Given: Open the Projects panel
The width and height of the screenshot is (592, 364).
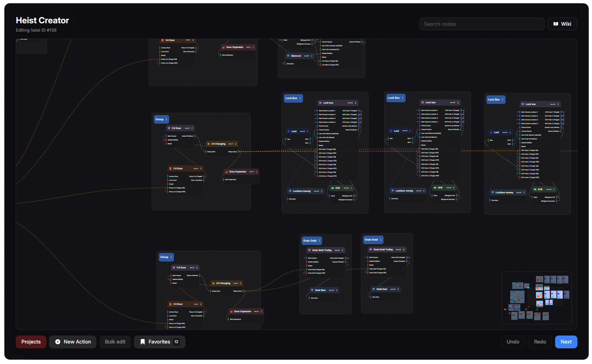Looking at the screenshot, I should [x=31, y=342].
